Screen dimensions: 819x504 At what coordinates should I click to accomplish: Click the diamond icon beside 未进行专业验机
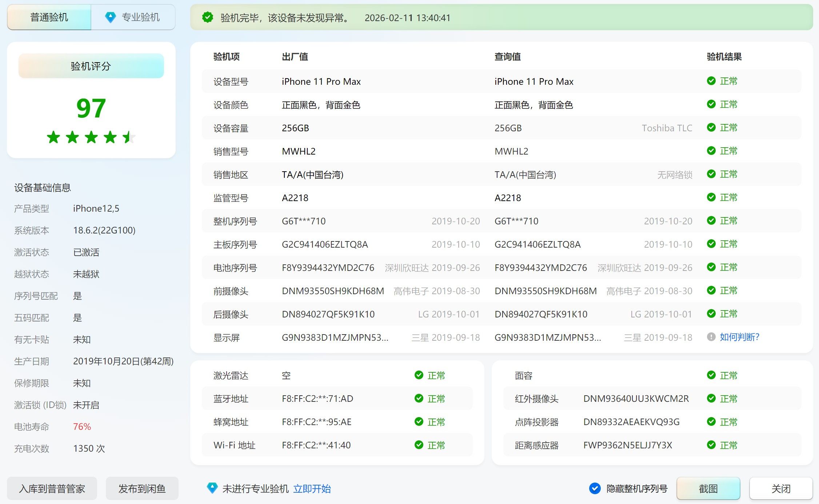click(212, 488)
